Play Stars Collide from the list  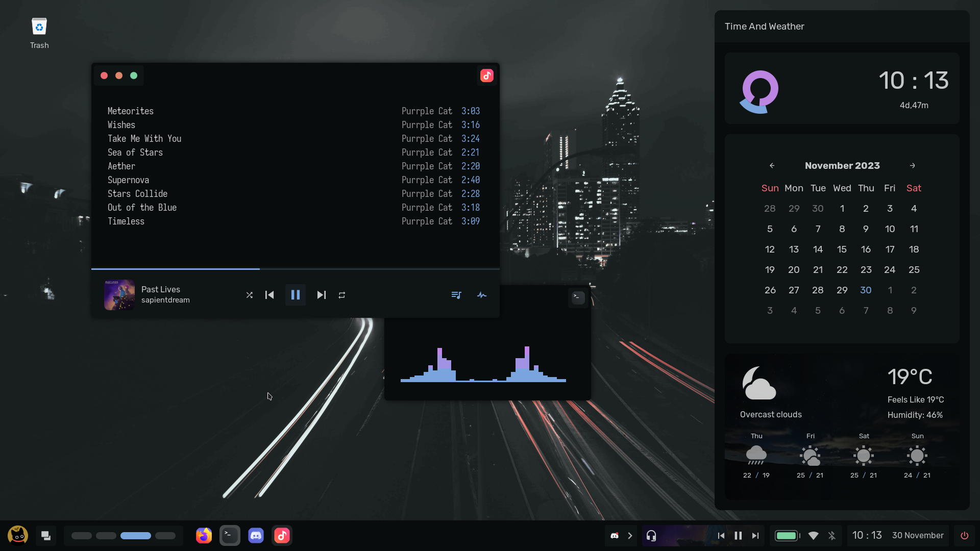tap(293, 193)
